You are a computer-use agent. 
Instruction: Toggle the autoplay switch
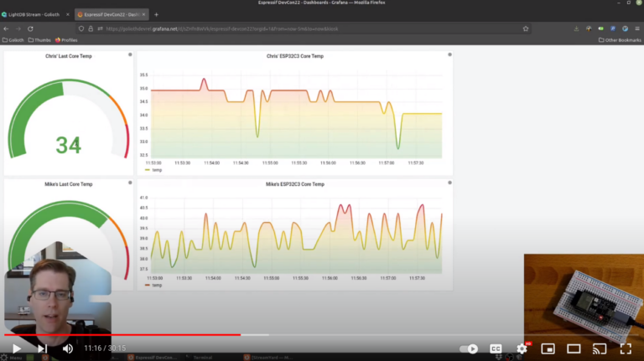point(470,348)
